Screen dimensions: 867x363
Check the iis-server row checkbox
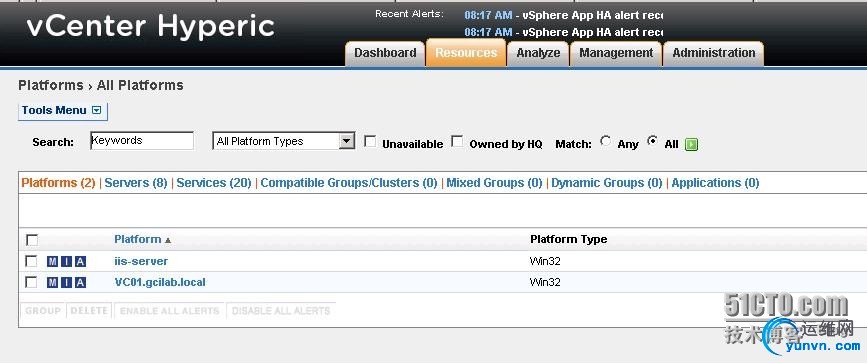coord(32,261)
